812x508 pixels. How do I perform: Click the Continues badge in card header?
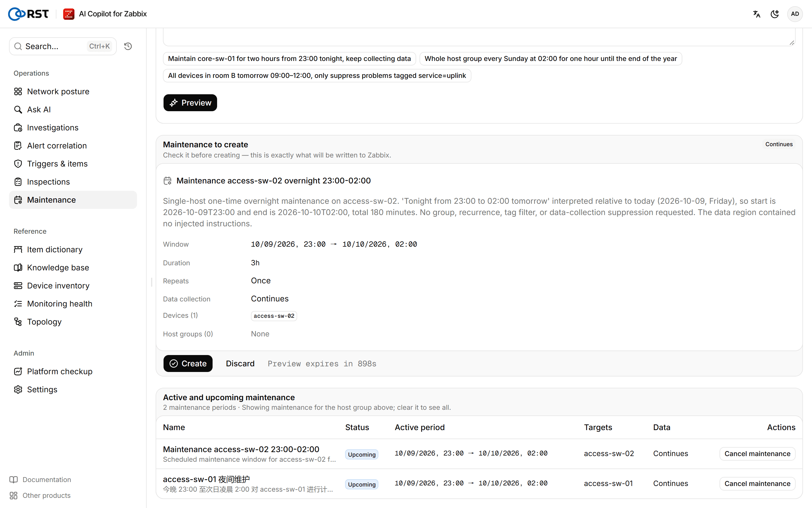tap(779, 144)
